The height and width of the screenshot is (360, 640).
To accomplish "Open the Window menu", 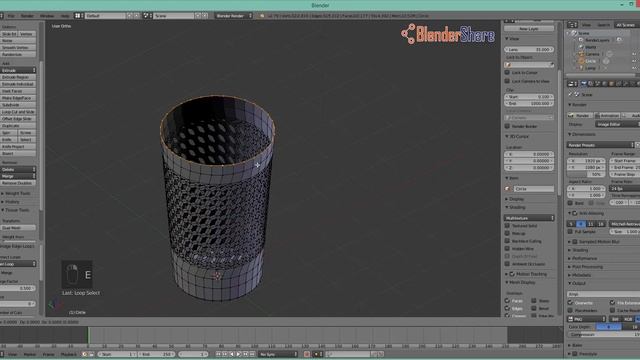I will 47,16.
